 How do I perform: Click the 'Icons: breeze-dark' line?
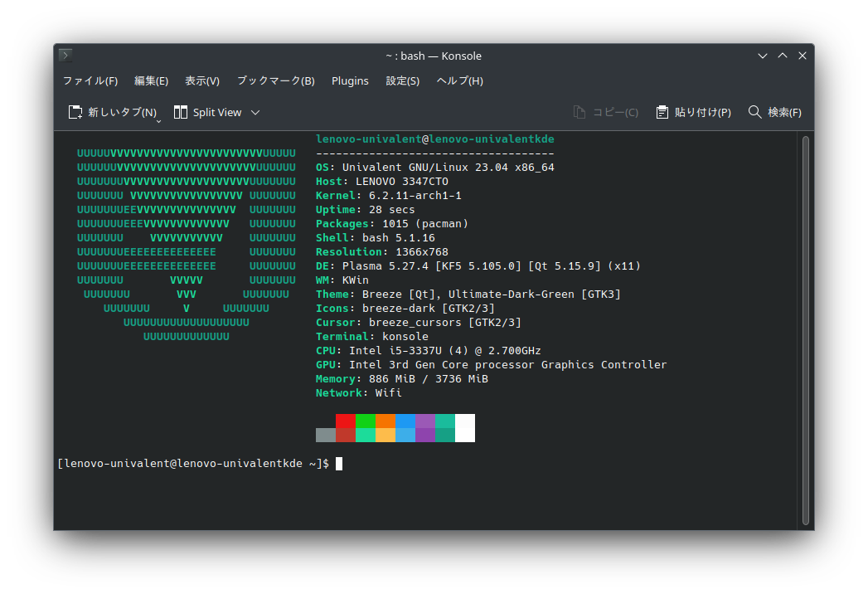point(405,308)
